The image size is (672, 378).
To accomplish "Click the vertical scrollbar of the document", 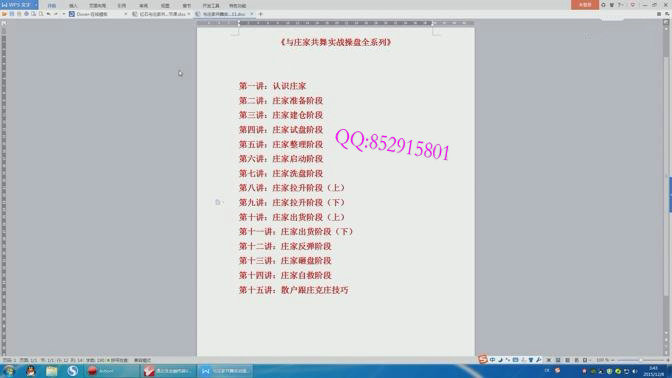I will pyautogui.click(x=666, y=189).
